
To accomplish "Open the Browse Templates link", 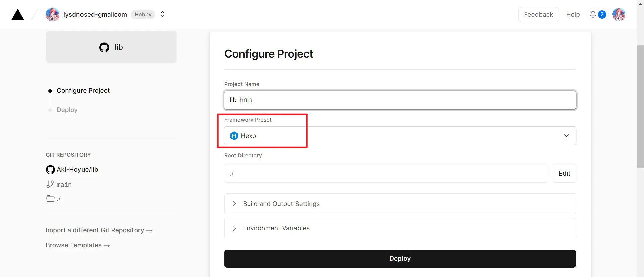I will click(78, 245).
